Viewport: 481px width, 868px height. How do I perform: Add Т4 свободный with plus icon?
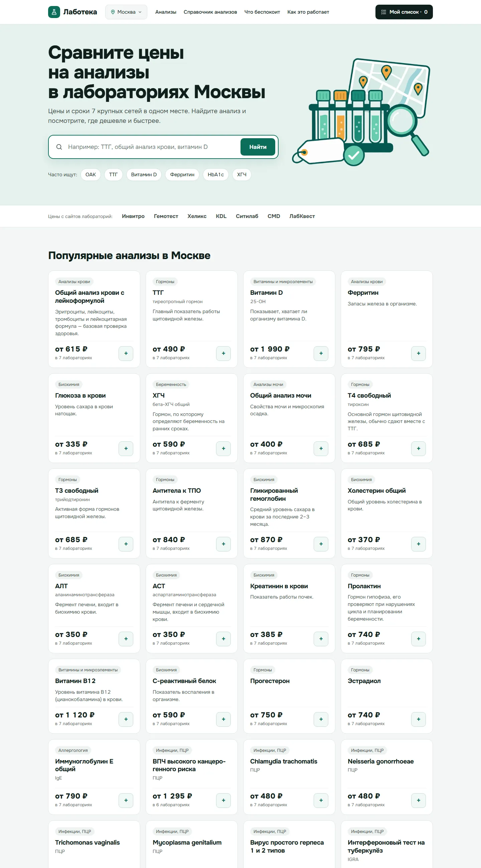[418, 448]
